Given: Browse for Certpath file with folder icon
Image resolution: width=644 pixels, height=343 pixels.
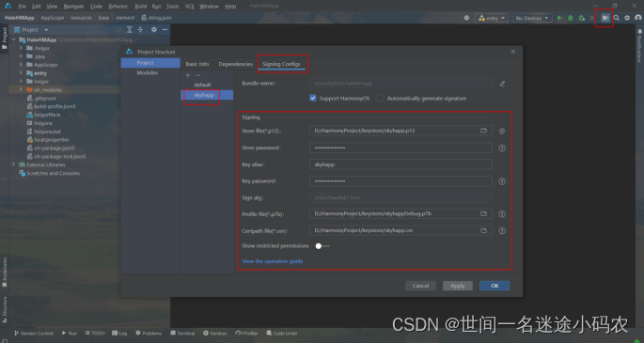Looking at the screenshot, I should (484, 230).
